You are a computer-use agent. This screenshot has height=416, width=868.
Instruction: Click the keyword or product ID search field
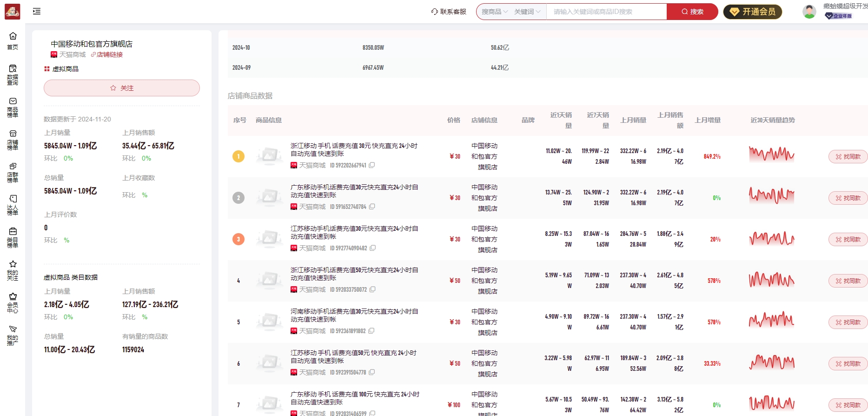click(606, 12)
